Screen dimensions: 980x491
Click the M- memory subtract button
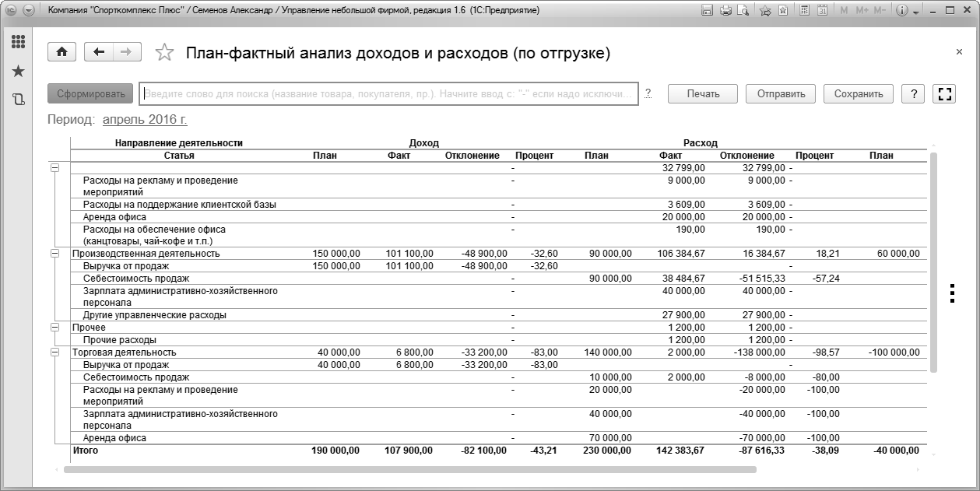[x=880, y=11]
